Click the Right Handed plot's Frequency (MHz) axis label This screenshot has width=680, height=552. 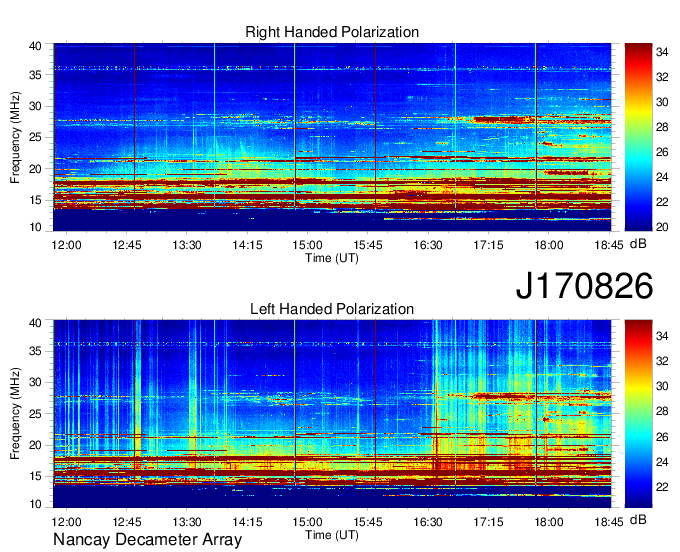(x=15, y=137)
